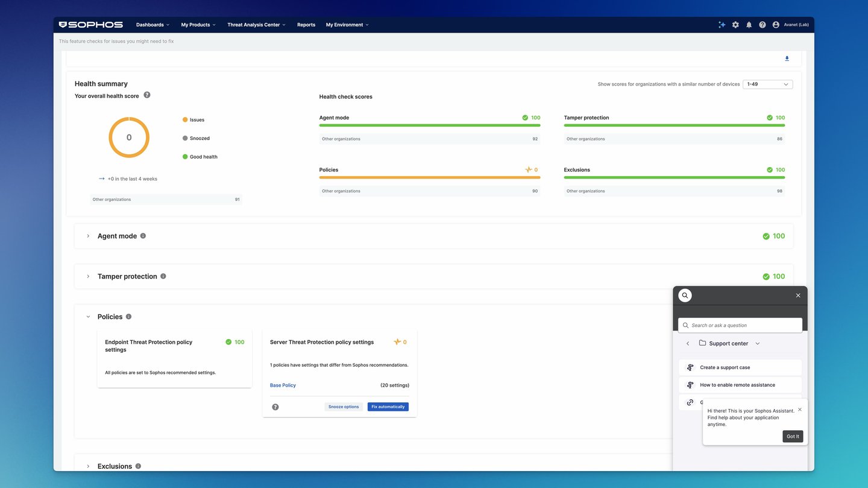Click the Sophos logo in the header

(x=90, y=25)
